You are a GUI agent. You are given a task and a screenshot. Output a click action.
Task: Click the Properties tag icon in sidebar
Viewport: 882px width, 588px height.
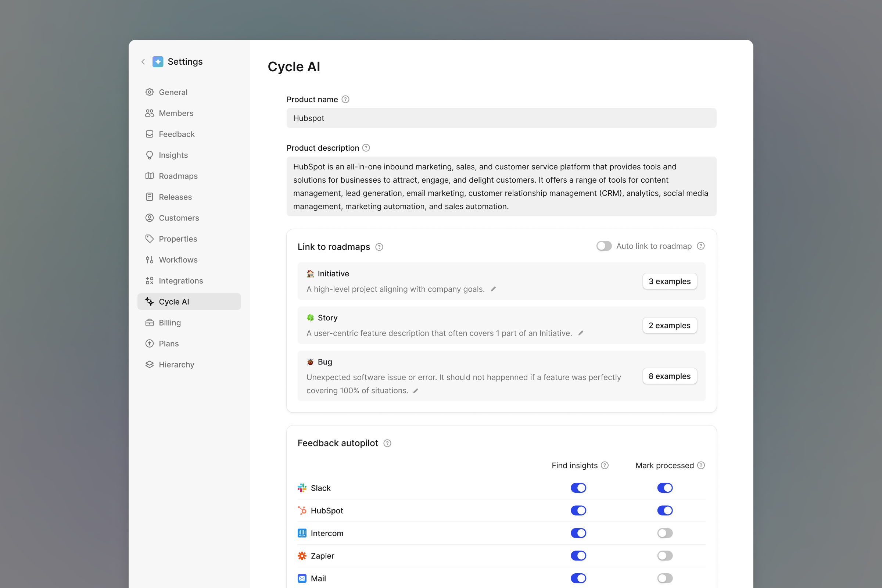pyautogui.click(x=150, y=239)
